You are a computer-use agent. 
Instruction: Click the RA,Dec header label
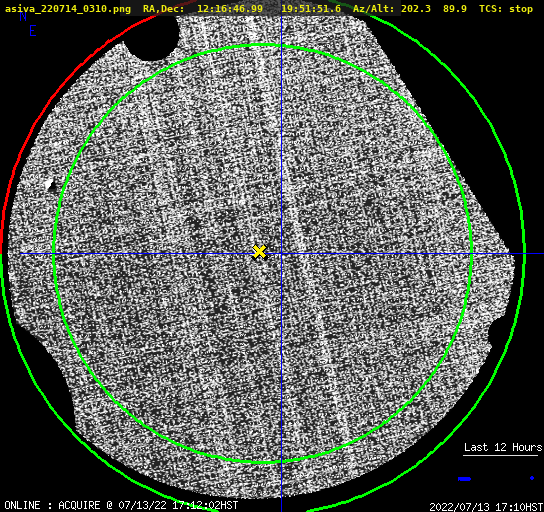click(x=164, y=9)
